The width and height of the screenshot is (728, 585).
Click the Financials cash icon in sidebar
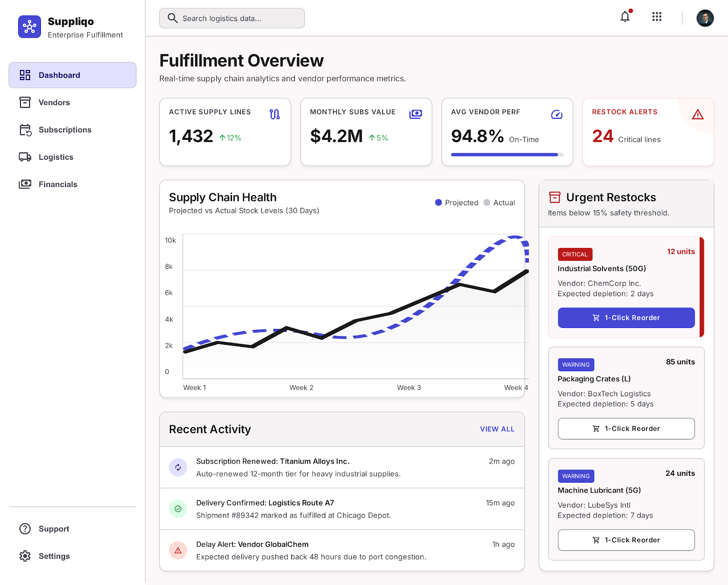tap(25, 184)
